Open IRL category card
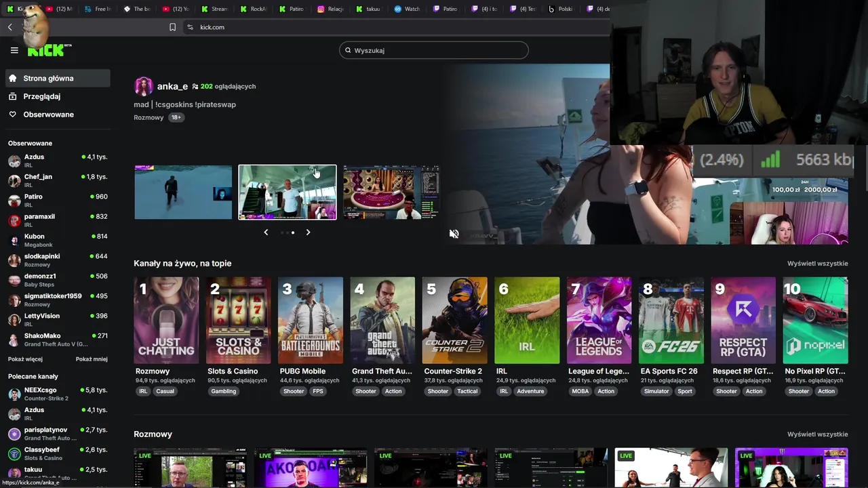The width and height of the screenshot is (868, 488). pos(527,320)
